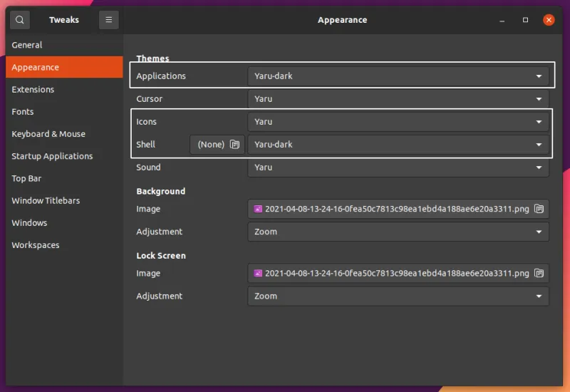Select Fonts in the sidebar
The height and width of the screenshot is (392, 570).
pos(23,112)
